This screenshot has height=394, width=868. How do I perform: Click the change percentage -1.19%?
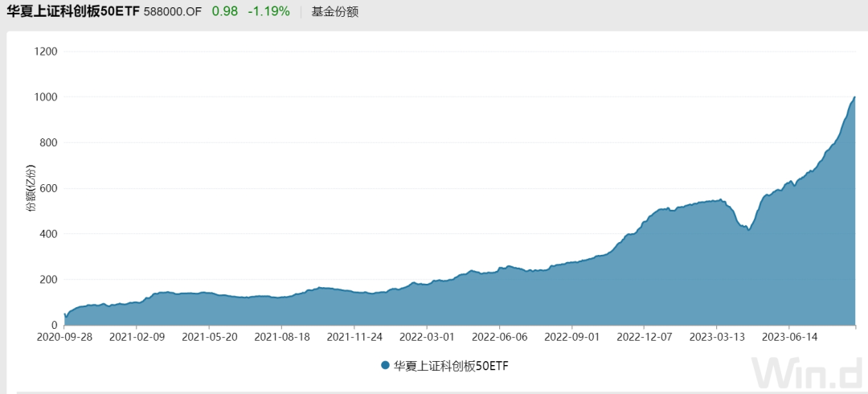point(268,11)
